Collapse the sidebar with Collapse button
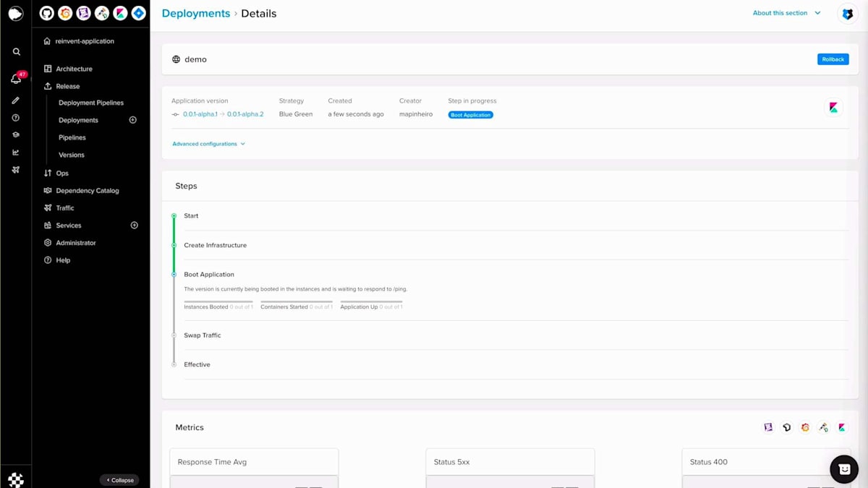Image resolution: width=868 pixels, height=488 pixels. (x=119, y=480)
